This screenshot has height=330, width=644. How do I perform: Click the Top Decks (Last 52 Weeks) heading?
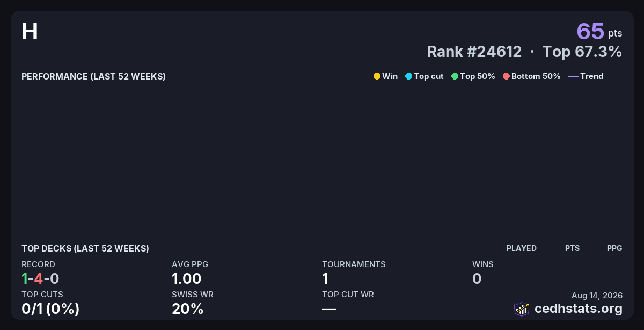pyautogui.click(x=85, y=248)
